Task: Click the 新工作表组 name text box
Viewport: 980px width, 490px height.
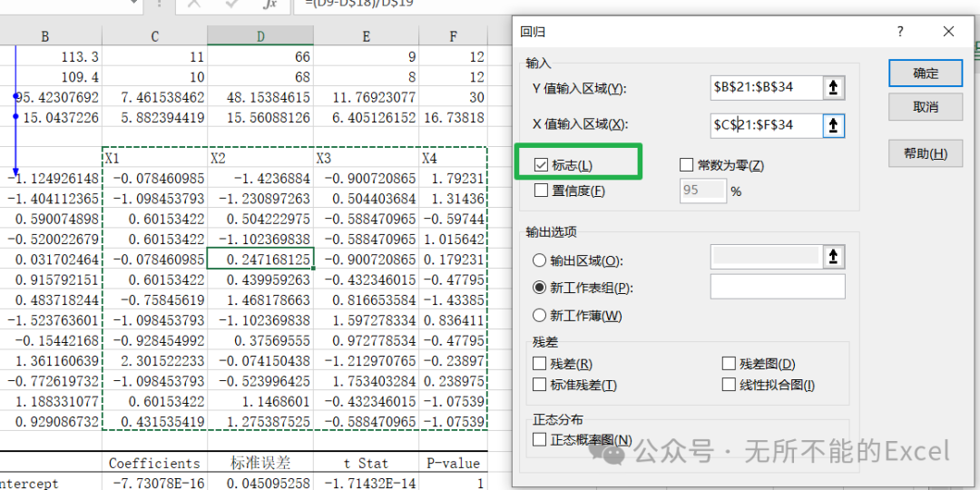Action: [778, 286]
